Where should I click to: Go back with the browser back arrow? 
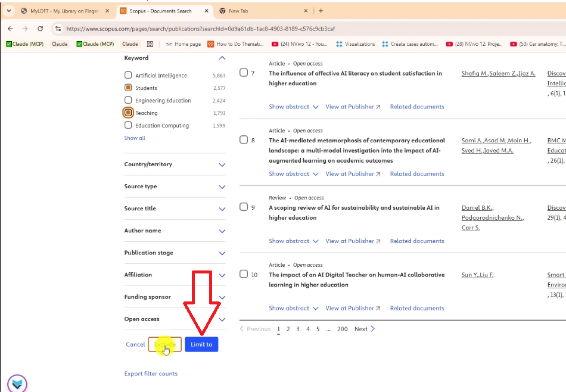tap(10, 29)
